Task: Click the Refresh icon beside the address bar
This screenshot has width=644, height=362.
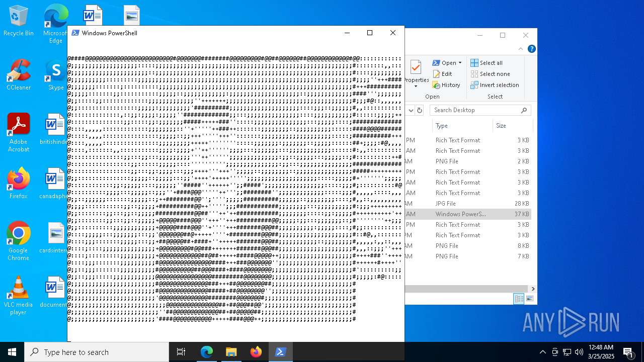Action: point(420,110)
